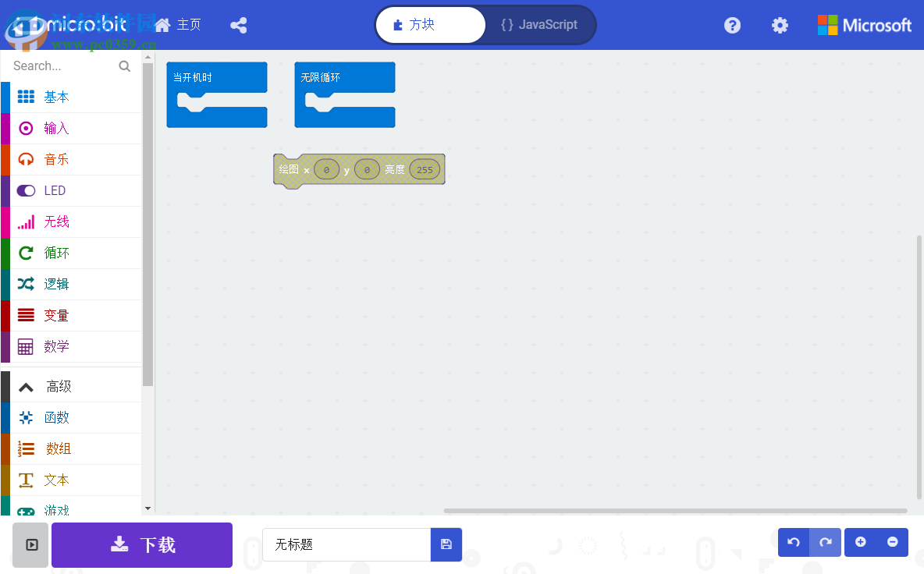Open the share dialog
Viewport: 924px width, 574px height.
coord(238,25)
